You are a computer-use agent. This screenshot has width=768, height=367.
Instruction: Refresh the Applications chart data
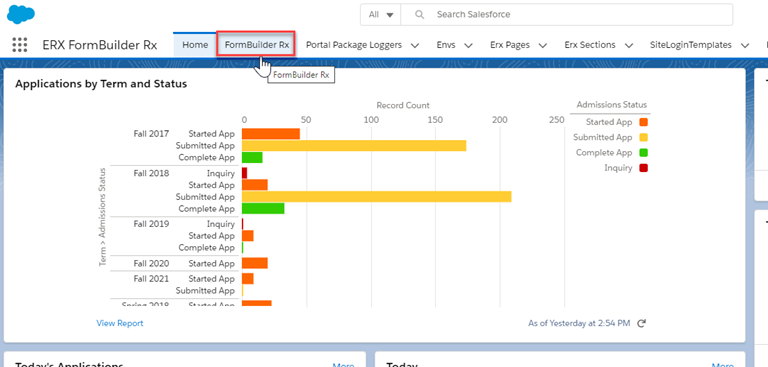point(642,323)
